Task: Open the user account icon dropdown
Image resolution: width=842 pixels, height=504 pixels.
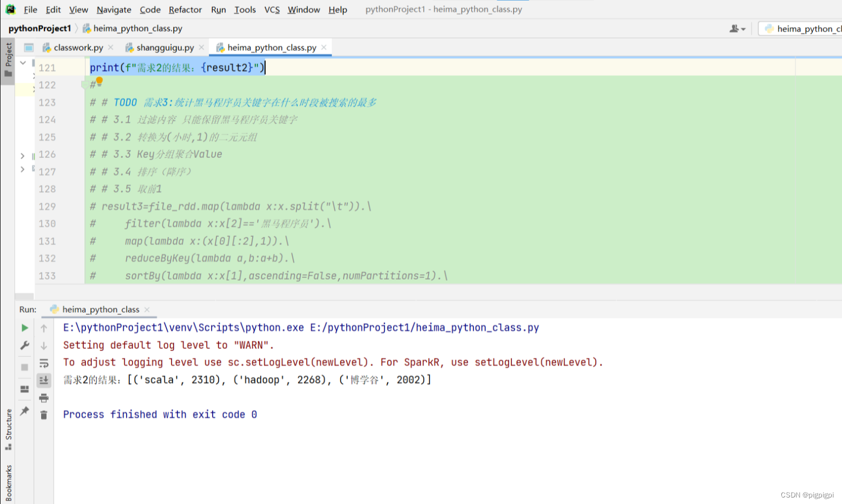Action: click(x=737, y=29)
